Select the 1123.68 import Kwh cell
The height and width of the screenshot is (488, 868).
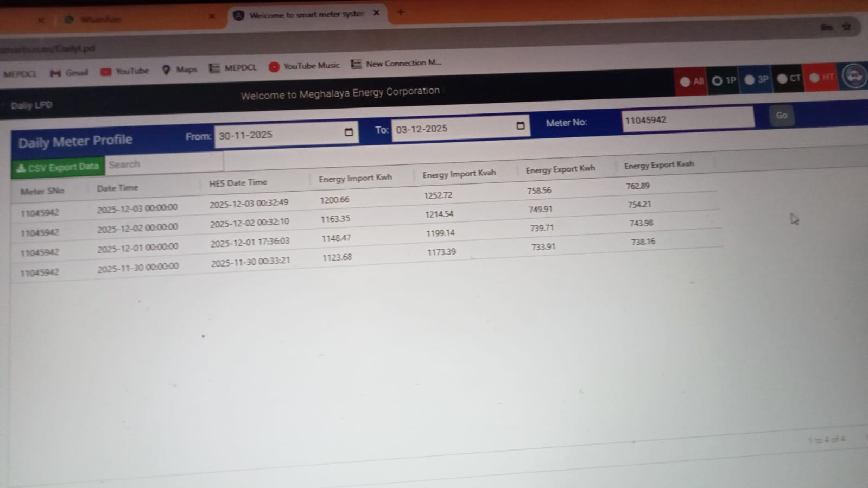tap(337, 257)
